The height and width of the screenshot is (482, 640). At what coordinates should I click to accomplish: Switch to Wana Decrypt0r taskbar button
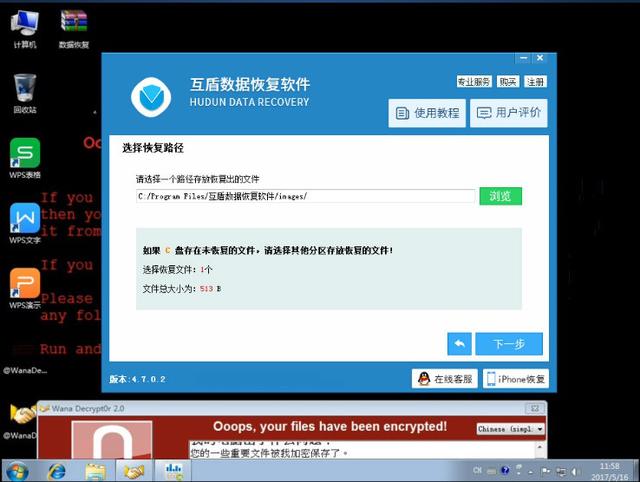pyautogui.click(x=134, y=471)
